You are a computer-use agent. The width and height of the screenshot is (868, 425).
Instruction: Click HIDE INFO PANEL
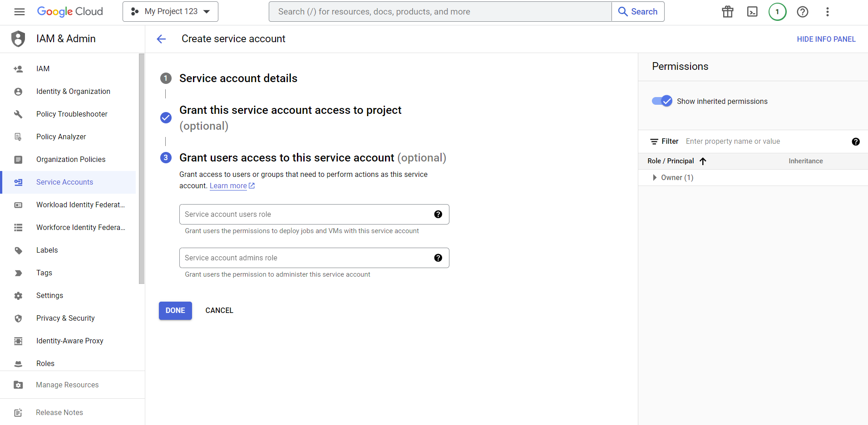click(826, 39)
